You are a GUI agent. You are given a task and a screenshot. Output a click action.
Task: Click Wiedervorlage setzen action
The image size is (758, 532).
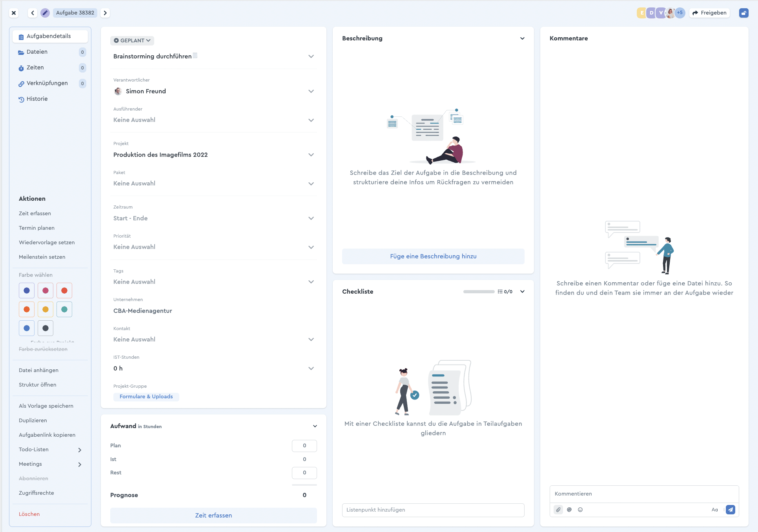47,243
